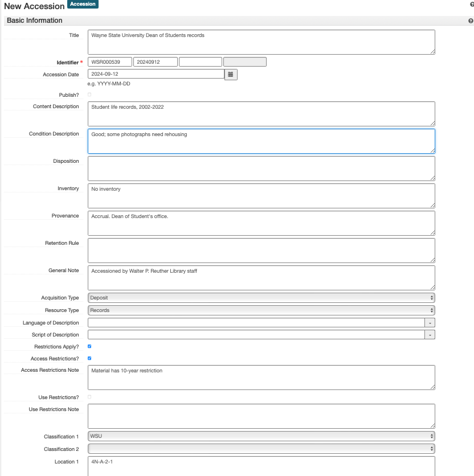This screenshot has height=476, width=474.
Task: Click into the Retention Rule text area
Action: pos(261,251)
